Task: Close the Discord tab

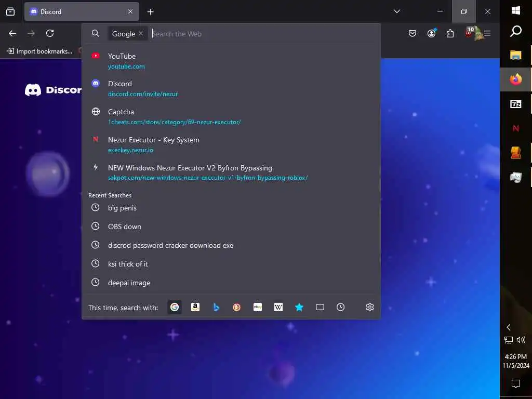Action: click(x=130, y=12)
